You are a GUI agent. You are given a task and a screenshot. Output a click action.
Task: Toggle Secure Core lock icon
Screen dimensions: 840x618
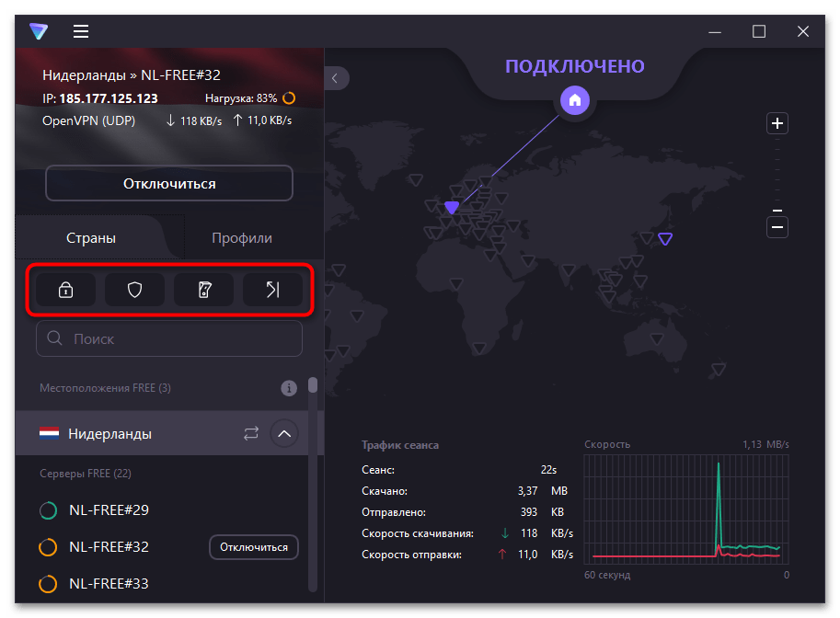coord(65,291)
